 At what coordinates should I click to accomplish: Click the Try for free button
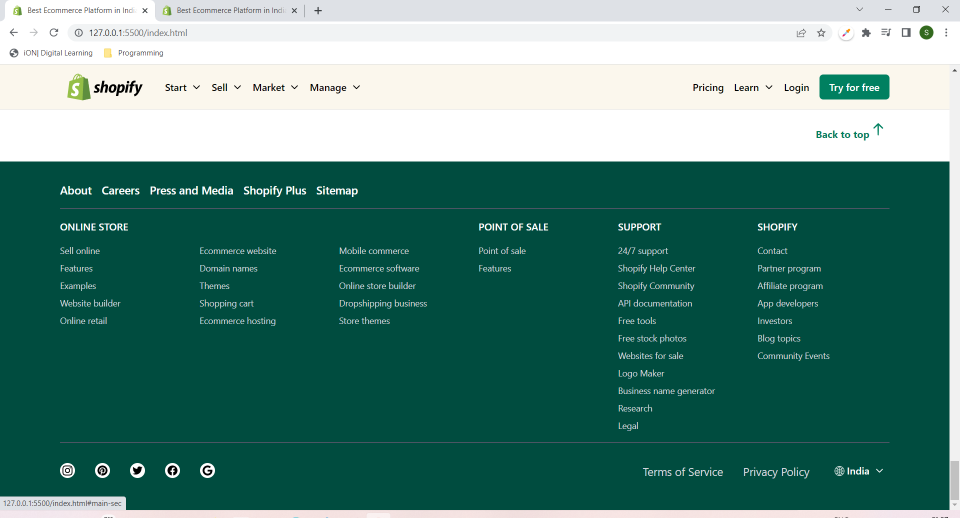coord(854,87)
